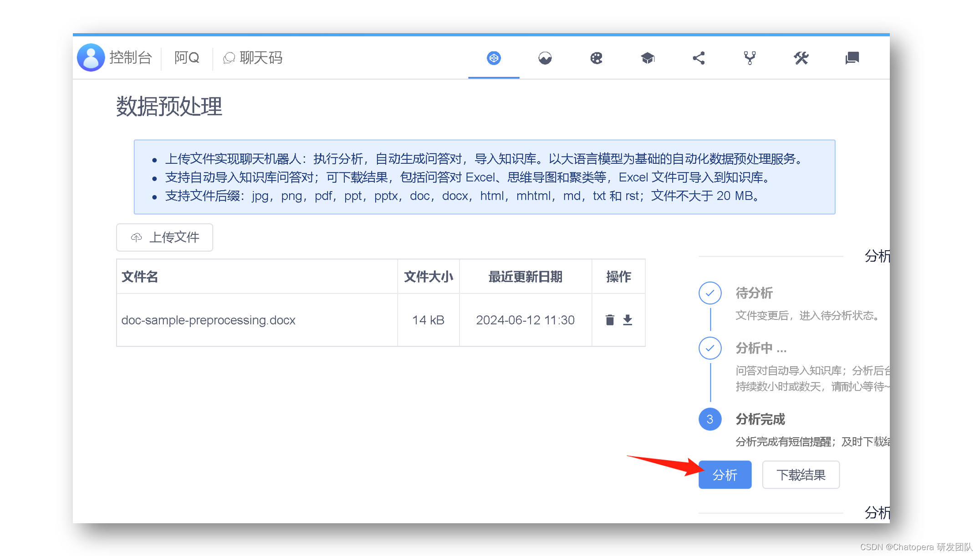This screenshot has height=556, width=980.
Task: Open the second round-face nav icon
Action: [545, 58]
